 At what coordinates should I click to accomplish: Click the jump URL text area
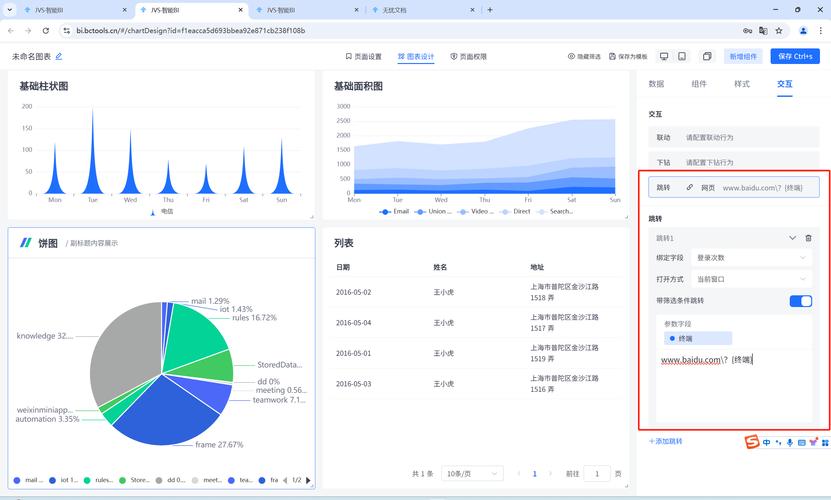tap(734, 387)
